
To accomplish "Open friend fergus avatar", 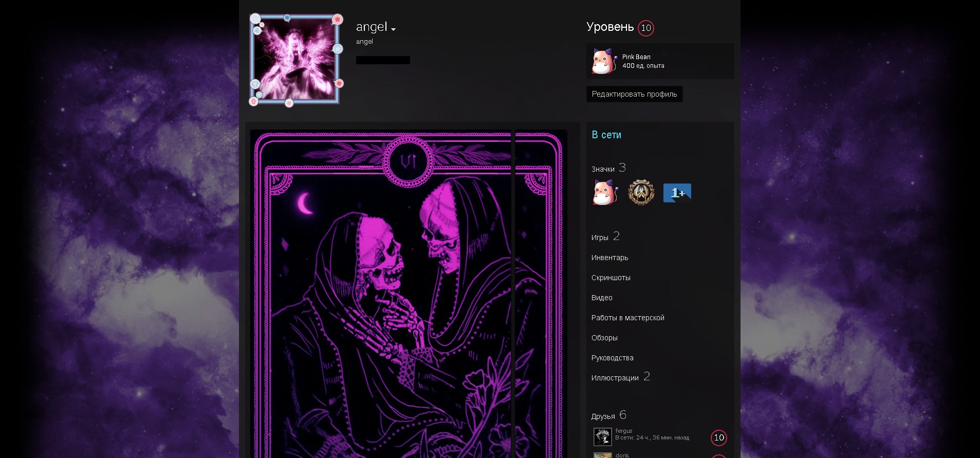I will pos(602,437).
